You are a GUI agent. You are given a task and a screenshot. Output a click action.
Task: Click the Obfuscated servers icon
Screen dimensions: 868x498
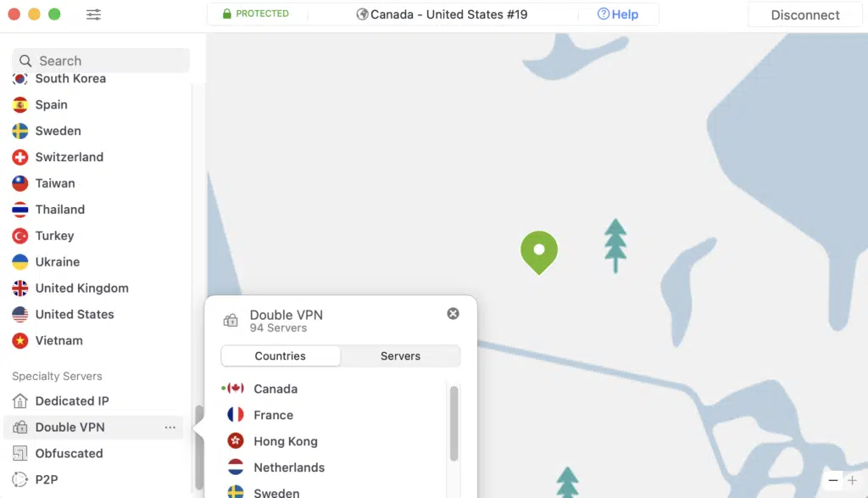pyautogui.click(x=20, y=453)
